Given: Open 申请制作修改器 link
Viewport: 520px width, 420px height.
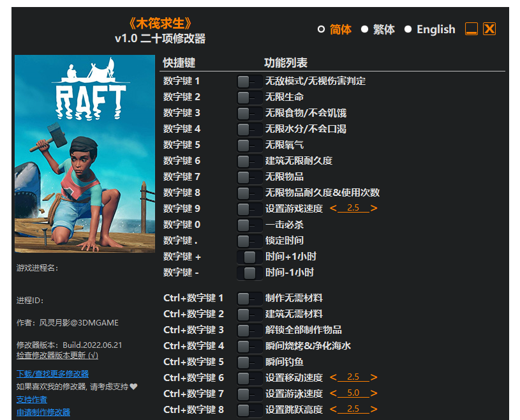Looking at the screenshot, I should [43, 412].
